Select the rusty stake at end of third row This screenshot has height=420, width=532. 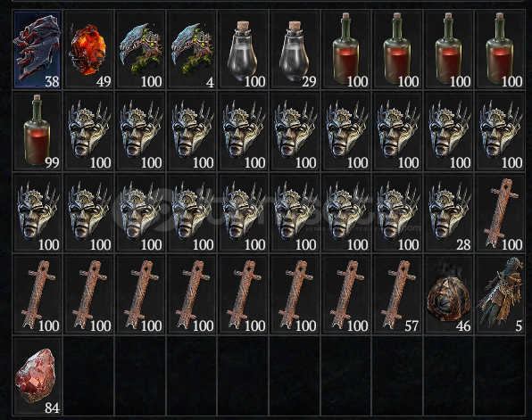coord(501,213)
